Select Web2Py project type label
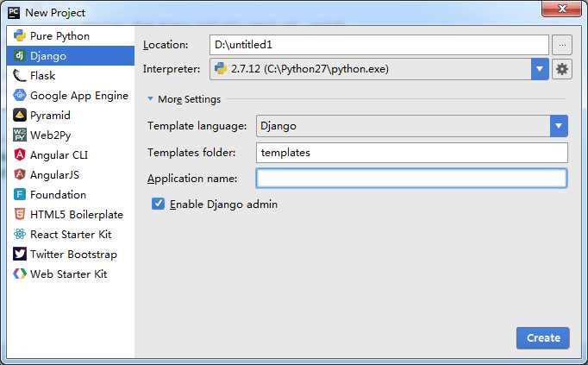This screenshot has width=588, height=365. coord(51,135)
